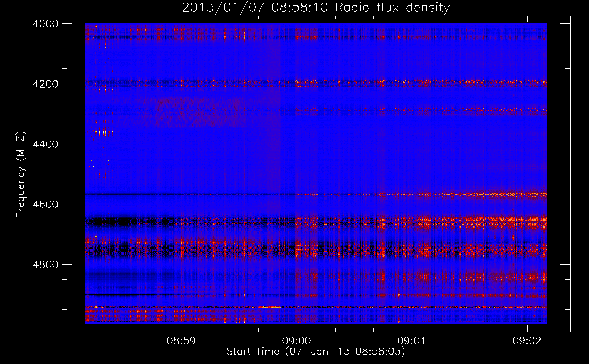Click the "Frequency (MHZ)" axis label
The width and height of the screenshot is (589, 364).
pos(21,175)
